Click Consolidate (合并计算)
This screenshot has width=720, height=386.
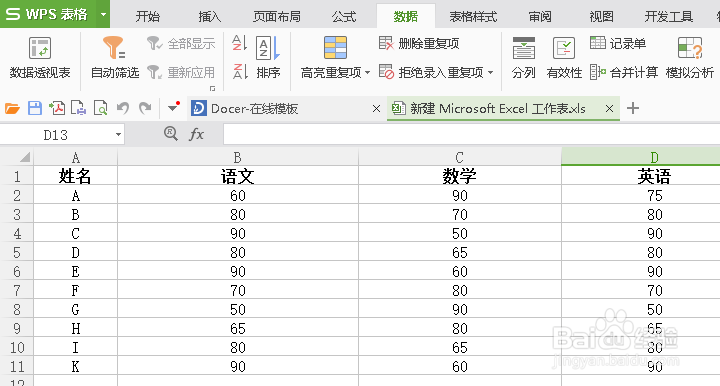coord(624,72)
